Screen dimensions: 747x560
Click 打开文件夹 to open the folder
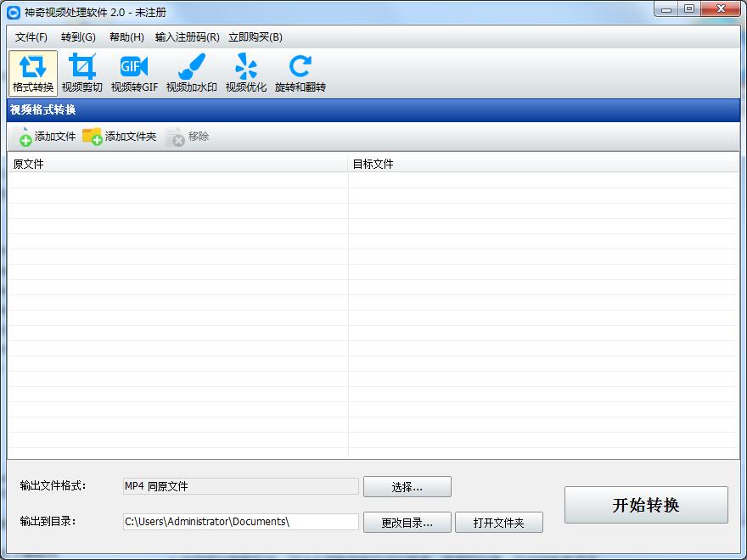[498, 522]
